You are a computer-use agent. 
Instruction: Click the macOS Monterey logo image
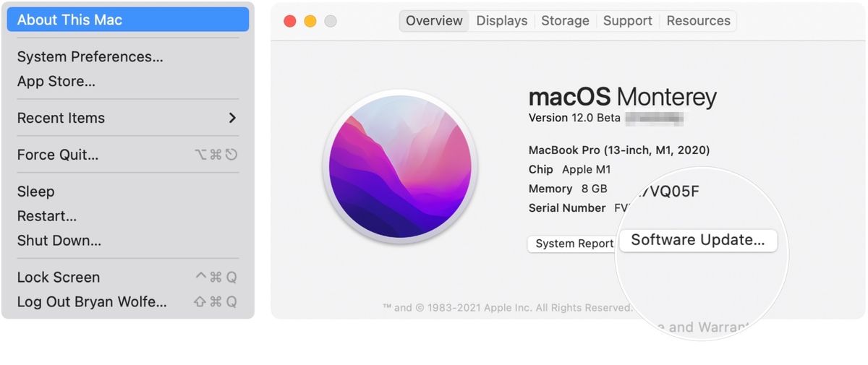pyautogui.click(x=400, y=168)
